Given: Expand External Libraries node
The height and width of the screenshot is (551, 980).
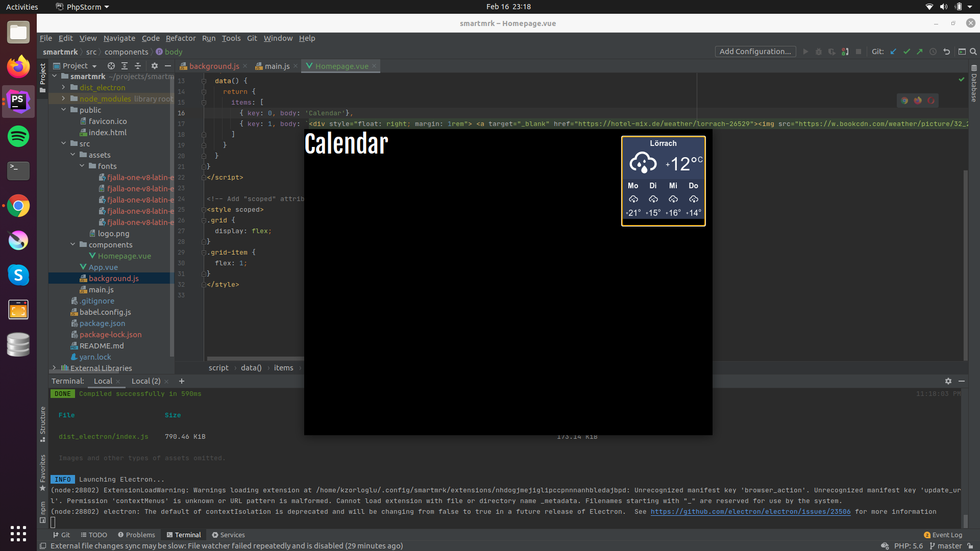Looking at the screenshot, I should pyautogui.click(x=55, y=368).
